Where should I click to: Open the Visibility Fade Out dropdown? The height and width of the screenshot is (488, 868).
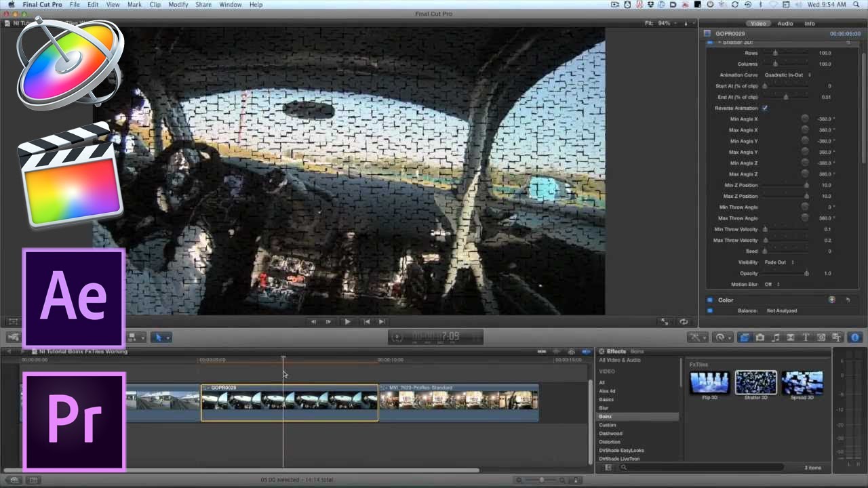[780, 262]
